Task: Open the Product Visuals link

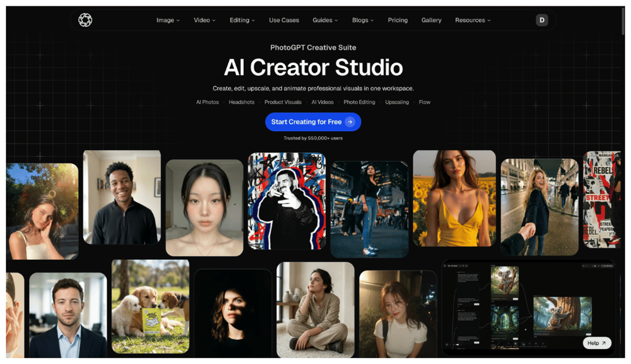Action: click(283, 102)
